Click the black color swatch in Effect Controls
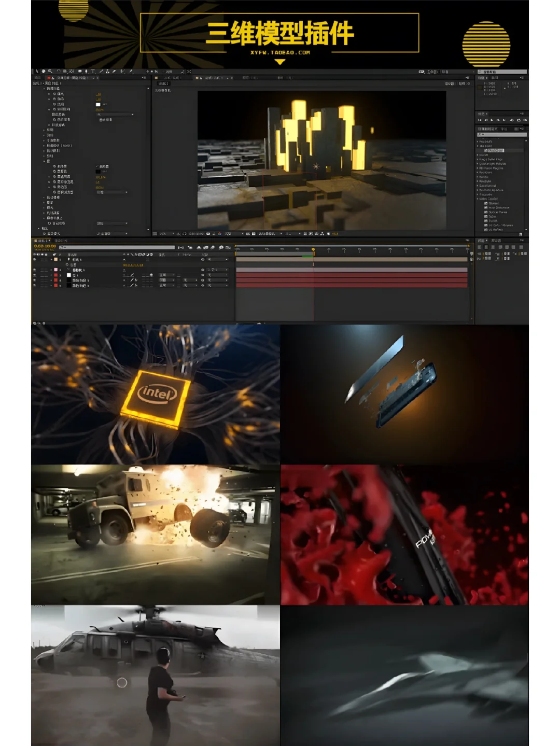 pyautogui.click(x=98, y=171)
